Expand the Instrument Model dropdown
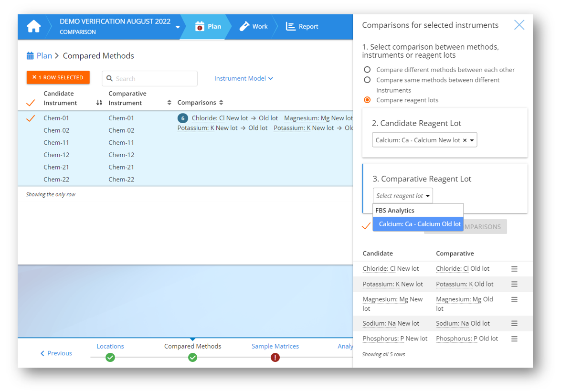This screenshot has height=392, width=561. coord(243,78)
